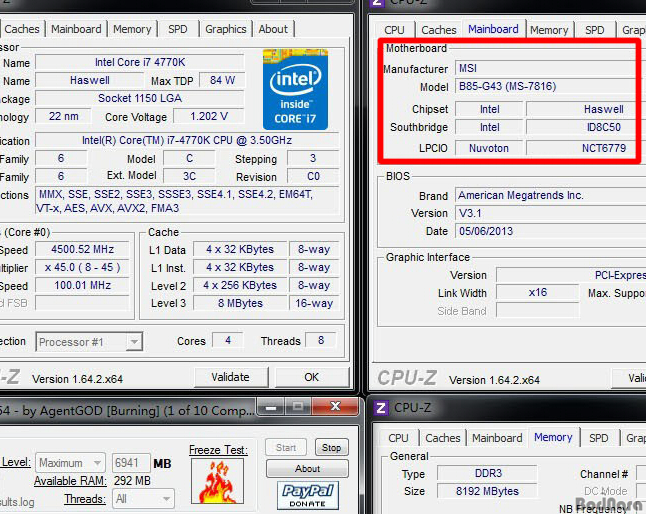Click the About button in burn test

[307, 469]
